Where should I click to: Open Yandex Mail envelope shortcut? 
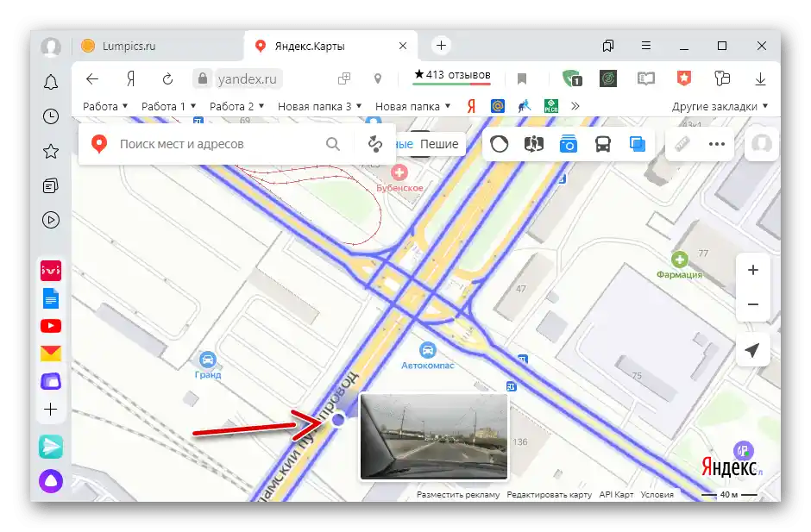click(x=51, y=354)
